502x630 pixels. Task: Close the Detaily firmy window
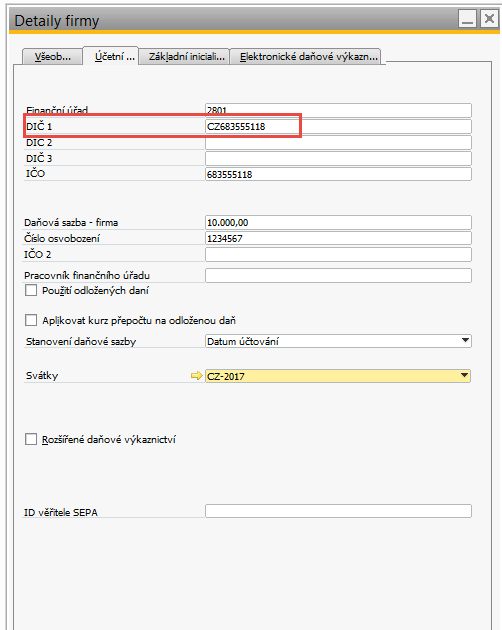point(489,19)
